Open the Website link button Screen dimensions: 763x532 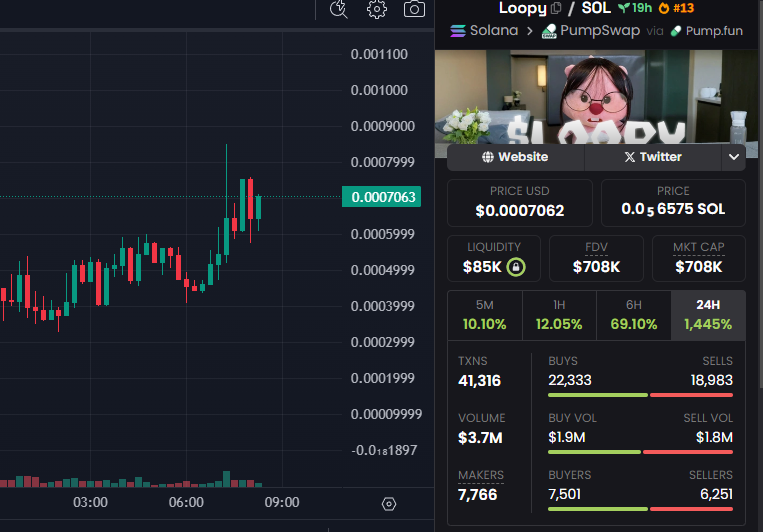[515, 157]
